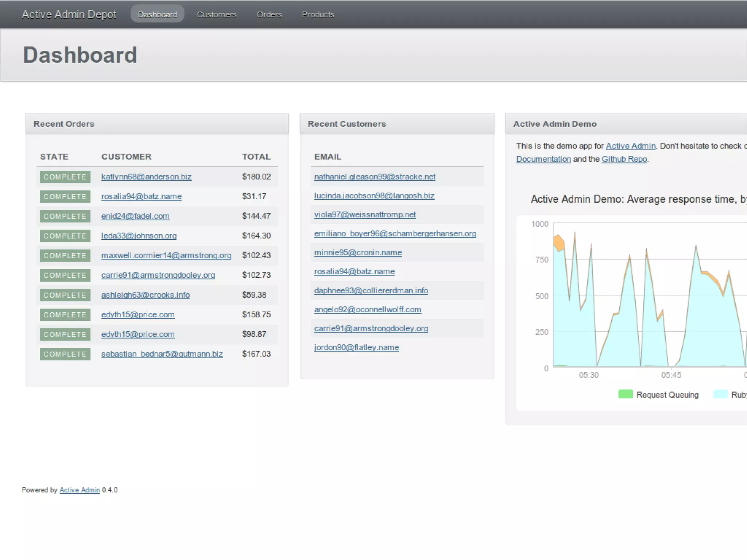This screenshot has width=747, height=560.
Task: Click the Customer column header
Action: tap(126, 157)
